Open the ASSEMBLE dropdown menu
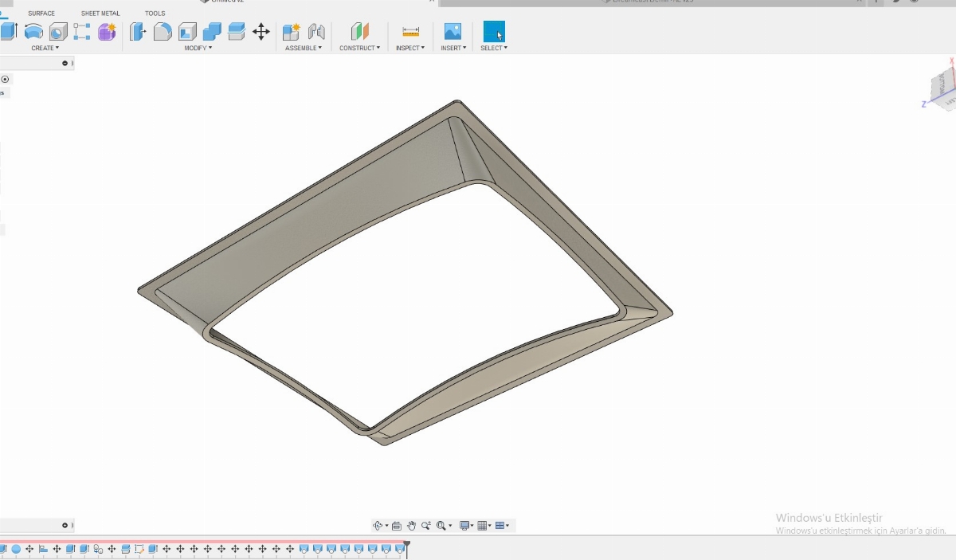This screenshot has height=560, width=956. [304, 48]
